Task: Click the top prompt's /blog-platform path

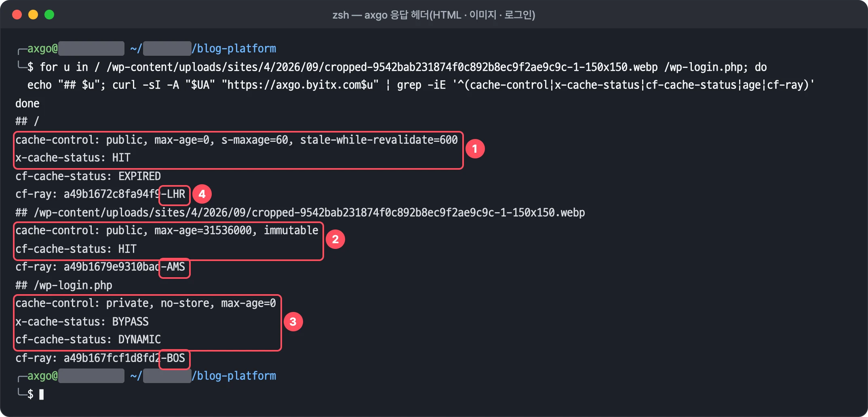Action: tap(234, 48)
